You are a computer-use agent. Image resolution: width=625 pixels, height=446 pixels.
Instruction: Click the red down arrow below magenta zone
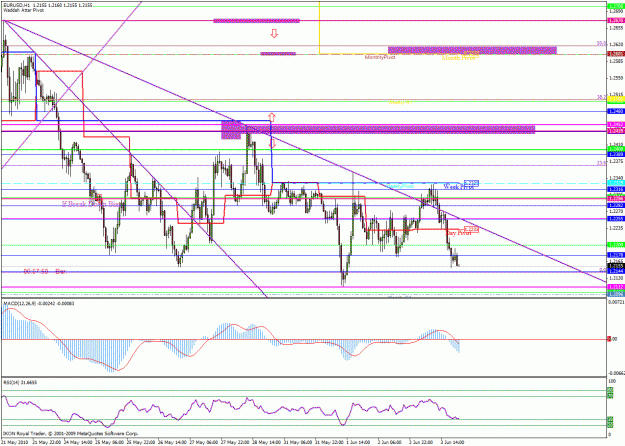pos(273,143)
